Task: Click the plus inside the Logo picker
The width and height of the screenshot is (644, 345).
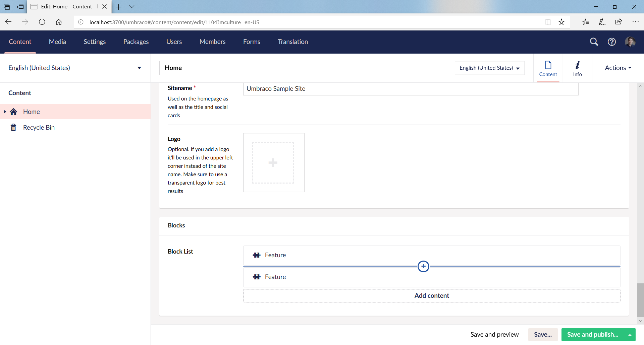Action: [273, 162]
